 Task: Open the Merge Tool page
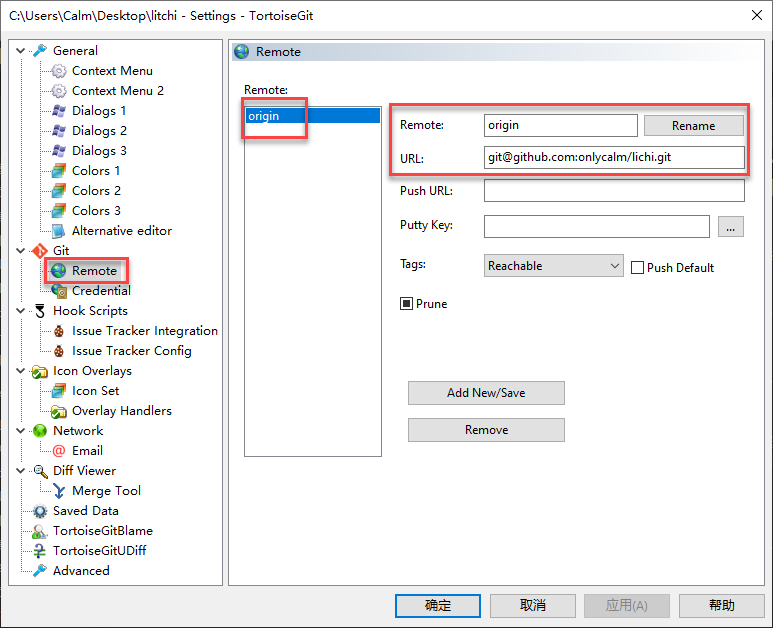coord(106,491)
